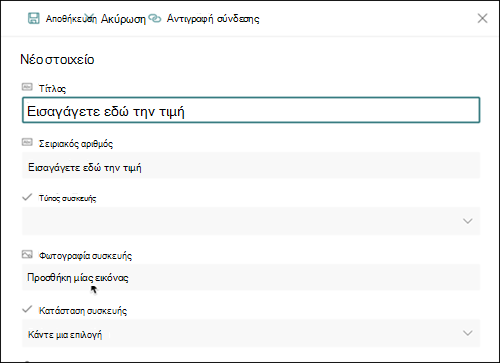Screen dimensions: 500x363
Task: Click the text field icon beside Τίτλος
Action: 27,87
